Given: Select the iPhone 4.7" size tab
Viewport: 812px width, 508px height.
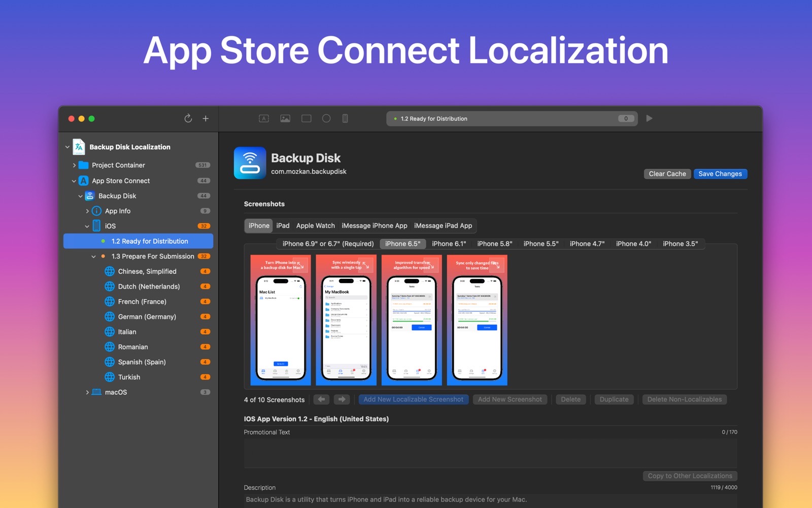Looking at the screenshot, I should tap(587, 244).
